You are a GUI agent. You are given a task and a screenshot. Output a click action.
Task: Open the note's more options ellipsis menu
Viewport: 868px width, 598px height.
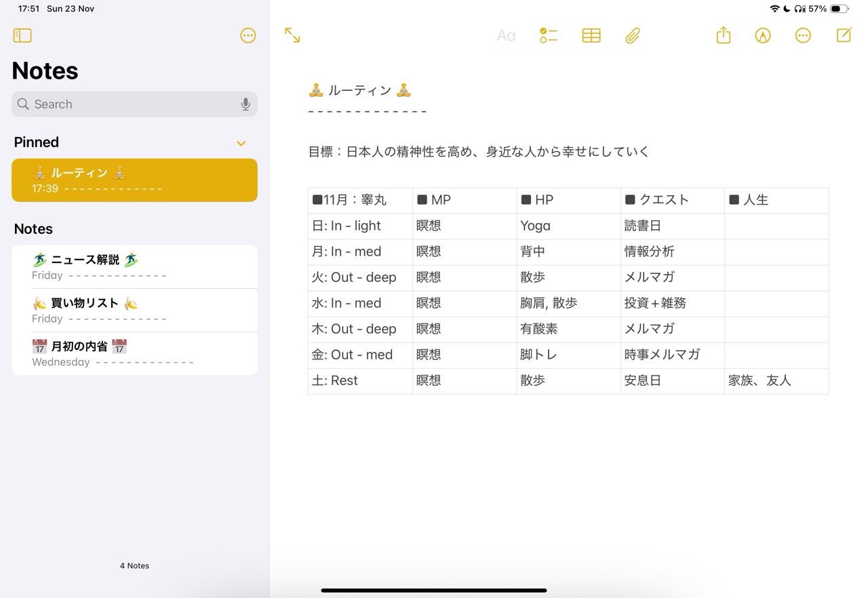[803, 36]
